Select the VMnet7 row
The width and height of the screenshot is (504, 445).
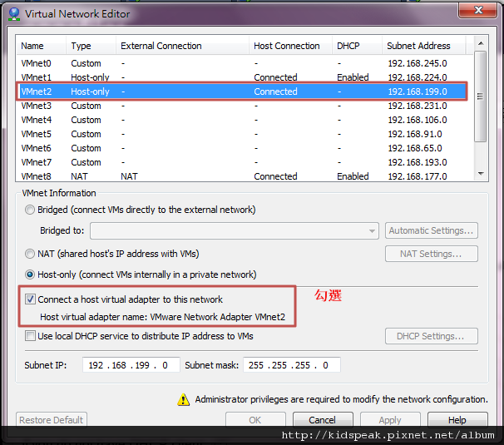pos(243,162)
